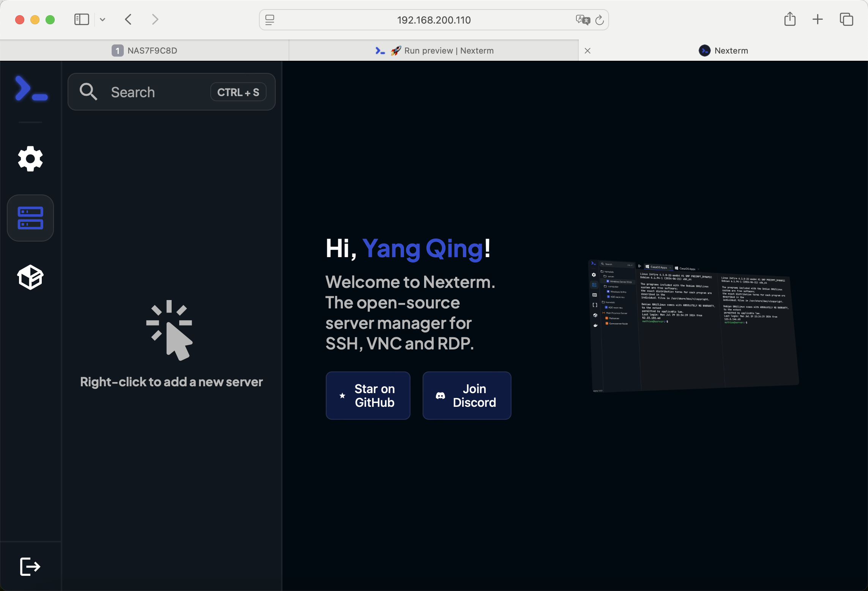Toggle the Safari sidebar button

pos(82,19)
